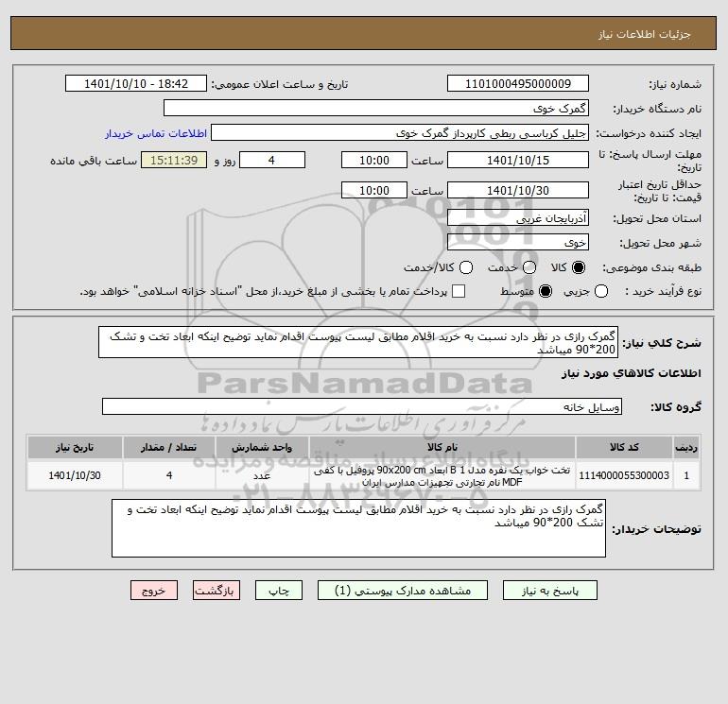The image size is (728, 704).
Task: Click the تعداد / مقدار column header
Action: (169, 447)
